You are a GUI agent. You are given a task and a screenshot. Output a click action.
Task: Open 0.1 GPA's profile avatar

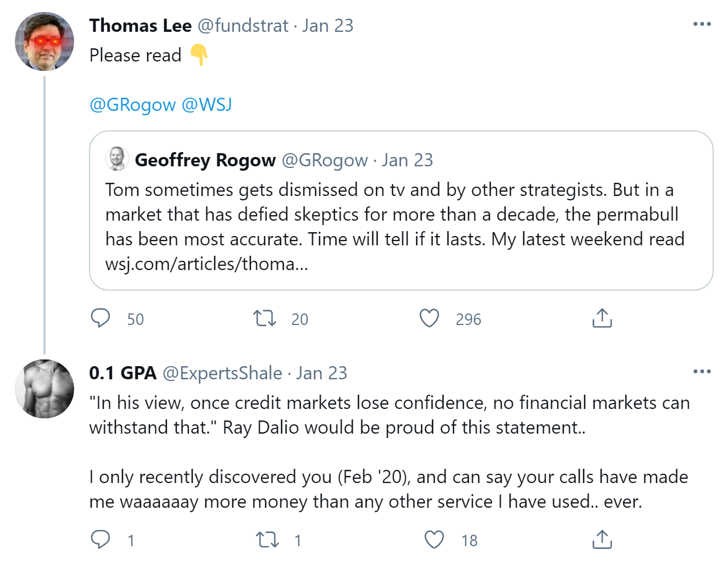click(44, 389)
